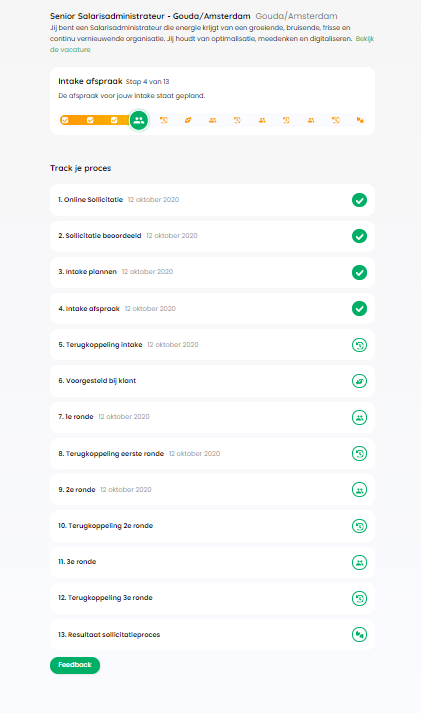Click the checkmark for Intake afspraak step

(359, 309)
